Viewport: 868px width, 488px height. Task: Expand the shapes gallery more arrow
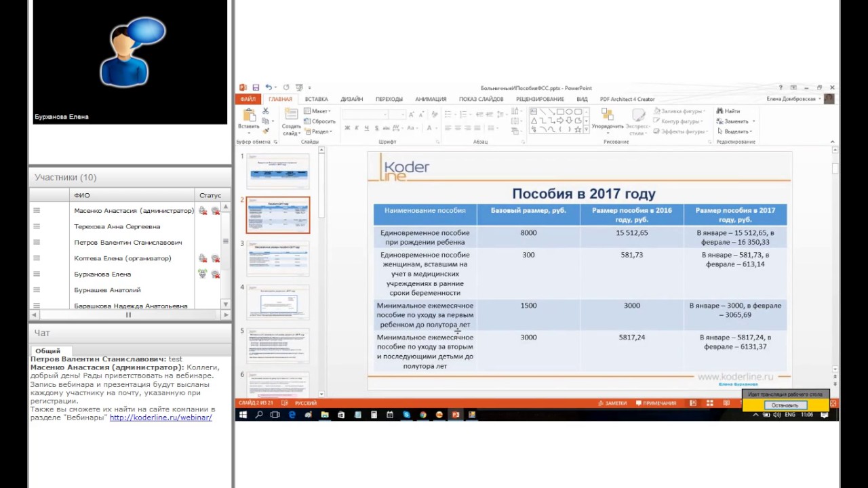[x=585, y=129]
